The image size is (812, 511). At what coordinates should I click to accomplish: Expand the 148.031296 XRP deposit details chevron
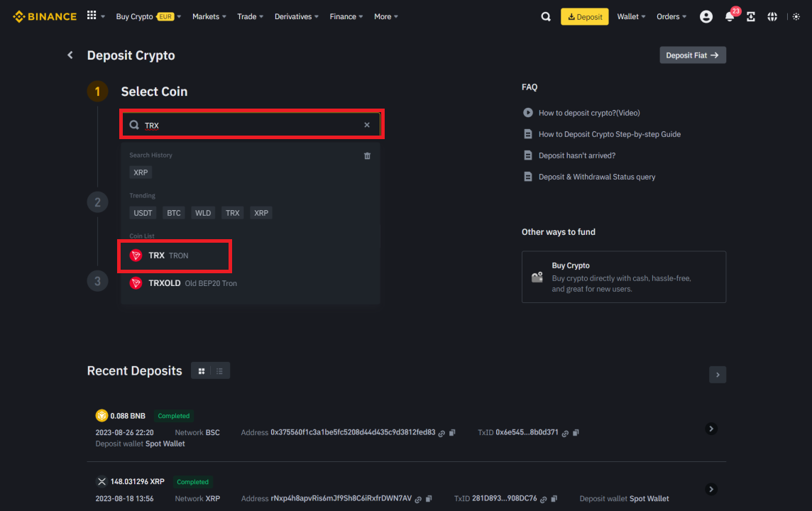pyautogui.click(x=711, y=489)
